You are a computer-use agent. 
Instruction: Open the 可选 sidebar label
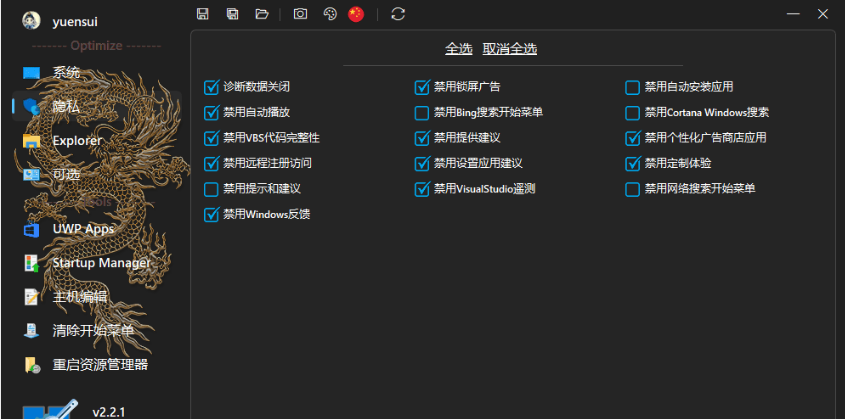click(66, 174)
